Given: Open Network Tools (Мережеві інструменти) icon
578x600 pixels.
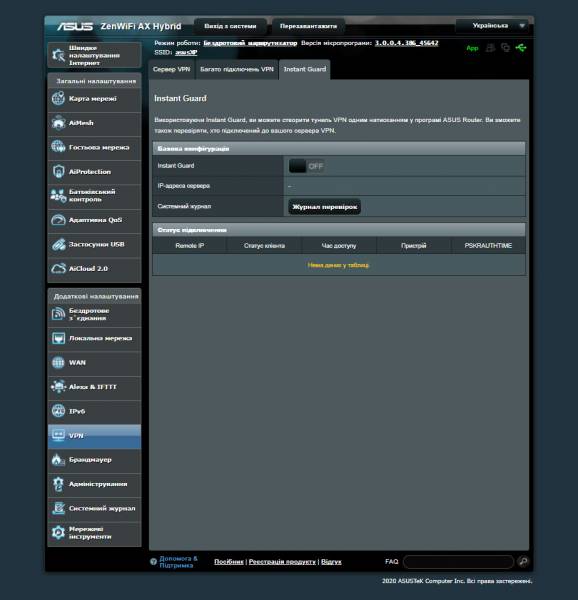Looking at the screenshot, I should (59, 533).
